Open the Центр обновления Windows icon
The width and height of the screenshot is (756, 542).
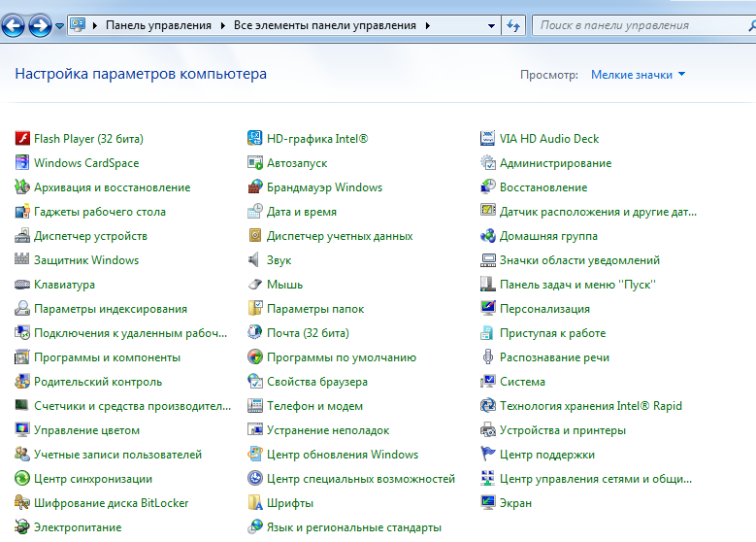[x=255, y=455]
